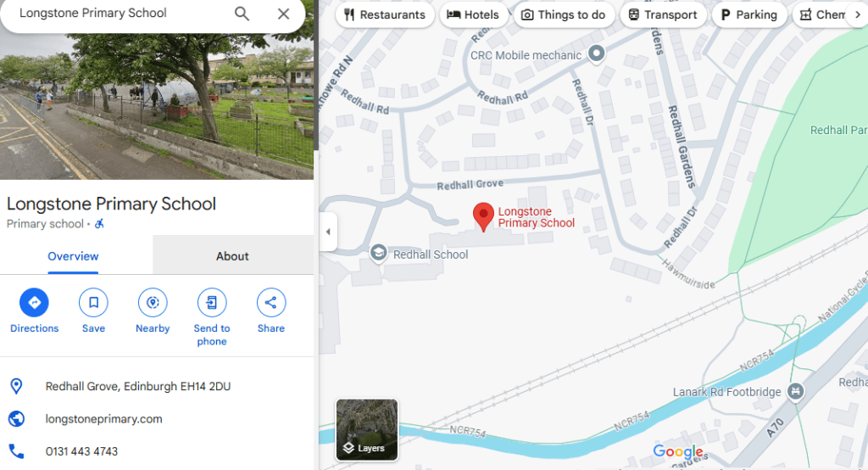Open the longstoneprimary.com website link
868x470 pixels.
104,419
